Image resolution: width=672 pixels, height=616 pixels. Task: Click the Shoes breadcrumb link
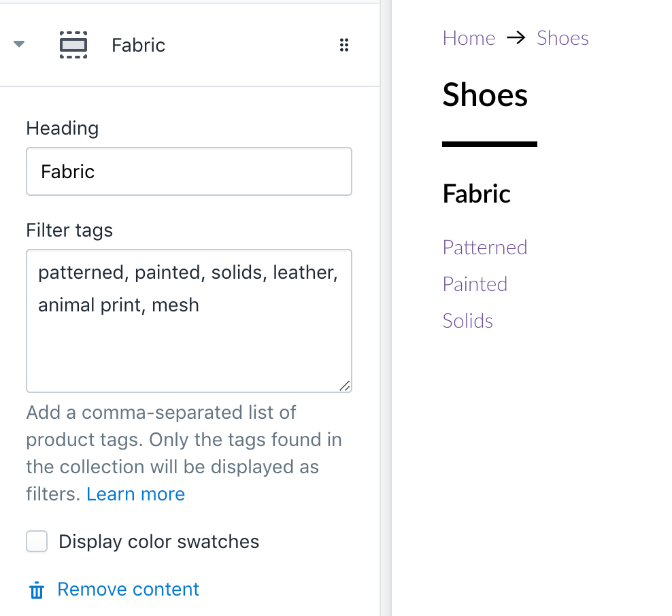point(562,38)
